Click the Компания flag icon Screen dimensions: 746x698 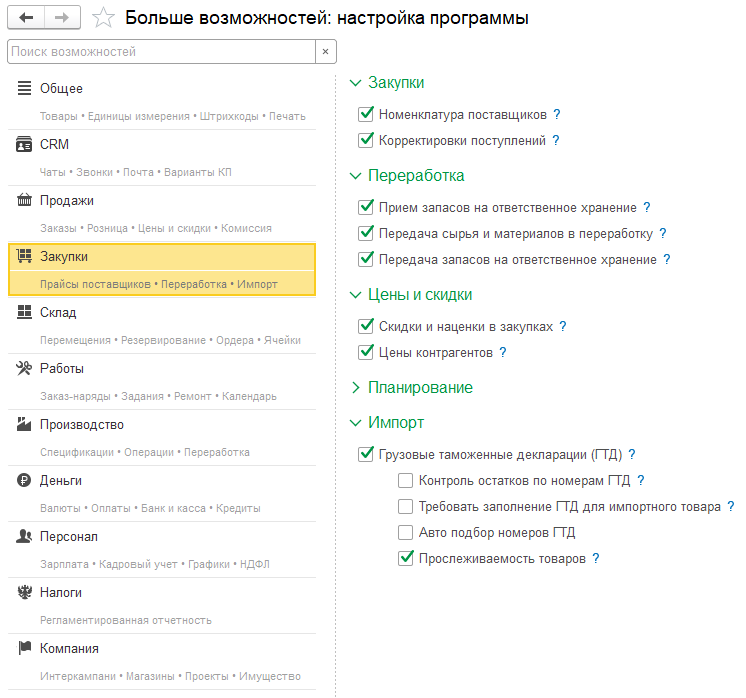(24, 648)
